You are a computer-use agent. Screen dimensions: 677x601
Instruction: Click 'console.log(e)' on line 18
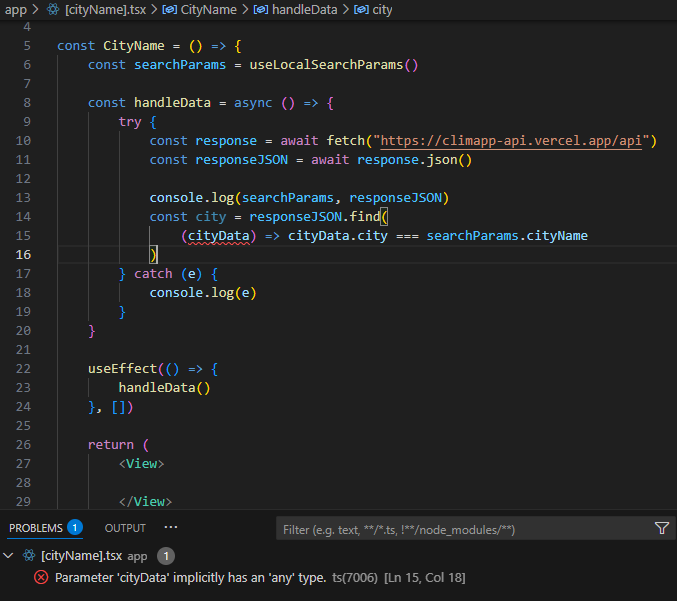(x=203, y=293)
